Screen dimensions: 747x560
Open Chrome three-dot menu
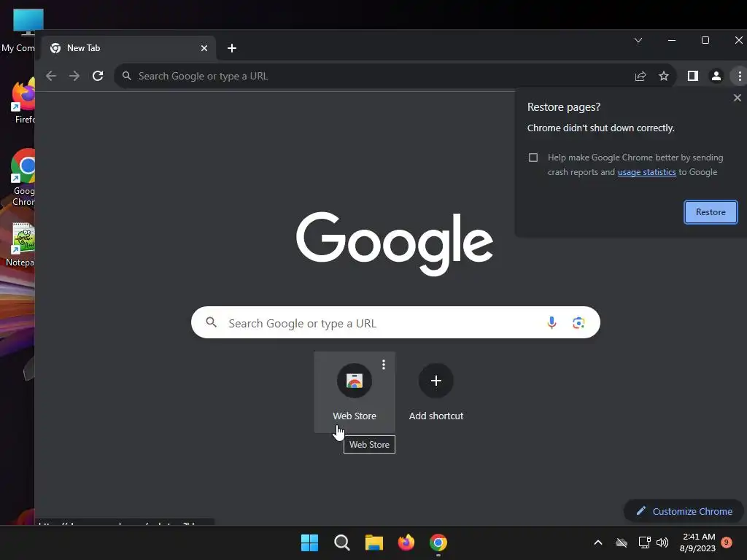[x=740, y=76]
